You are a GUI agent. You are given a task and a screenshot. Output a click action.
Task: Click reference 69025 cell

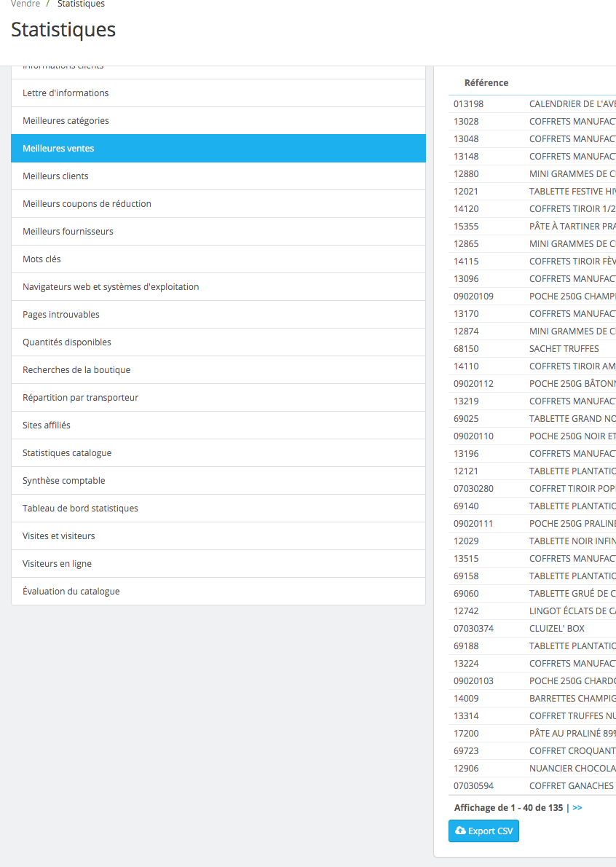(466, 419)
